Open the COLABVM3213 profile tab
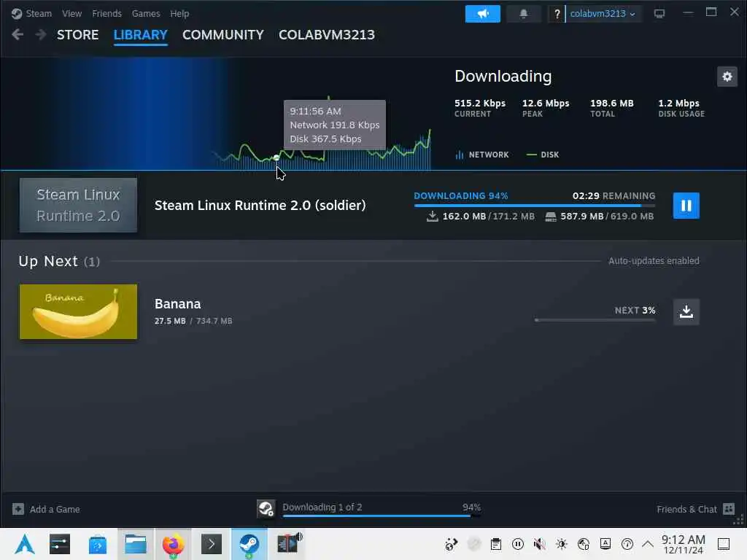747x560 pixels. tap(327, 35)
